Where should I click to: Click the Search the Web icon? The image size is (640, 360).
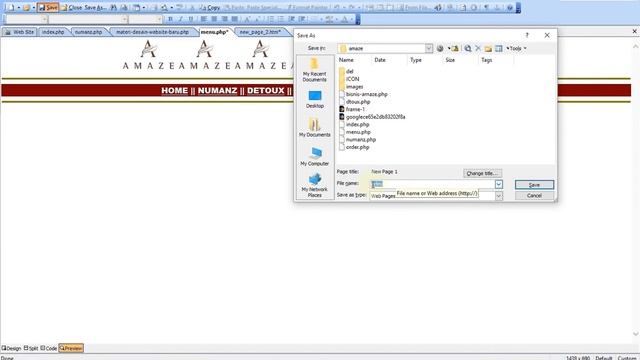[468, 48]
